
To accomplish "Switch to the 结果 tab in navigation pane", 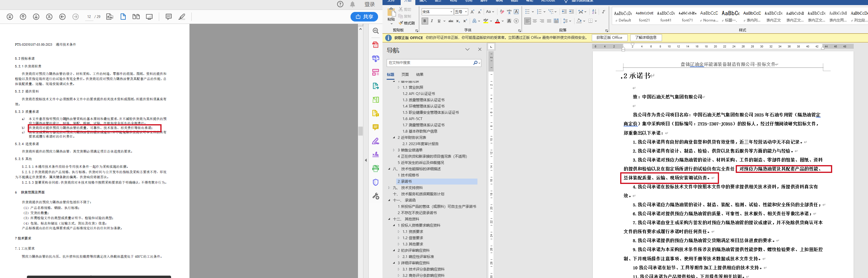I will tap(420, 74).
